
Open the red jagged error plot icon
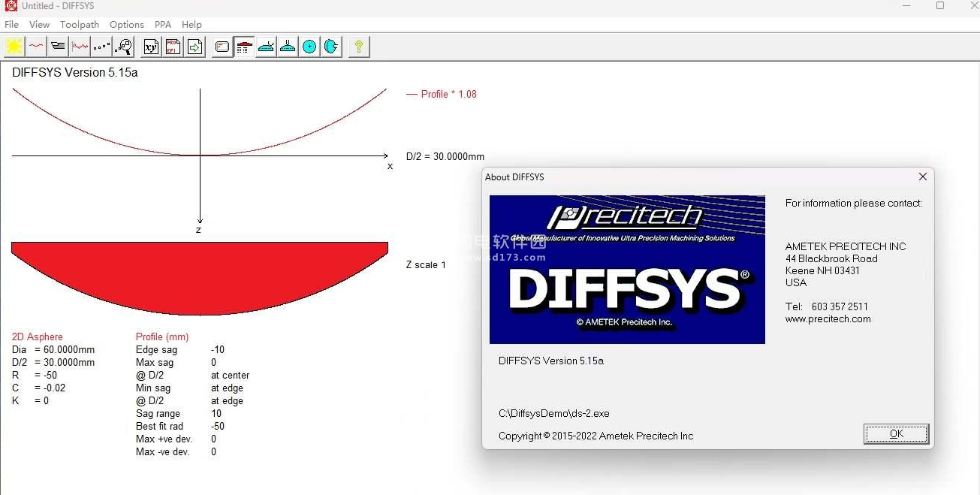(80, 47)
